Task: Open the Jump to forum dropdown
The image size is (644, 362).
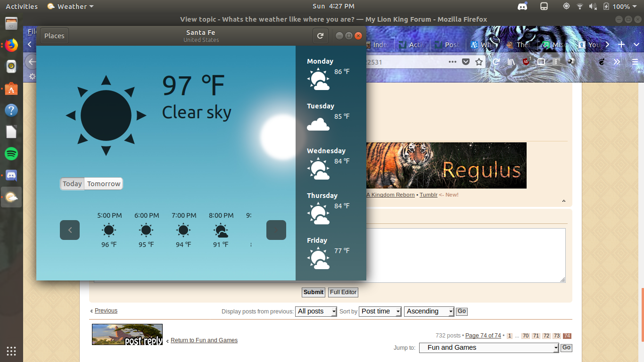Action: pos(489,348)
